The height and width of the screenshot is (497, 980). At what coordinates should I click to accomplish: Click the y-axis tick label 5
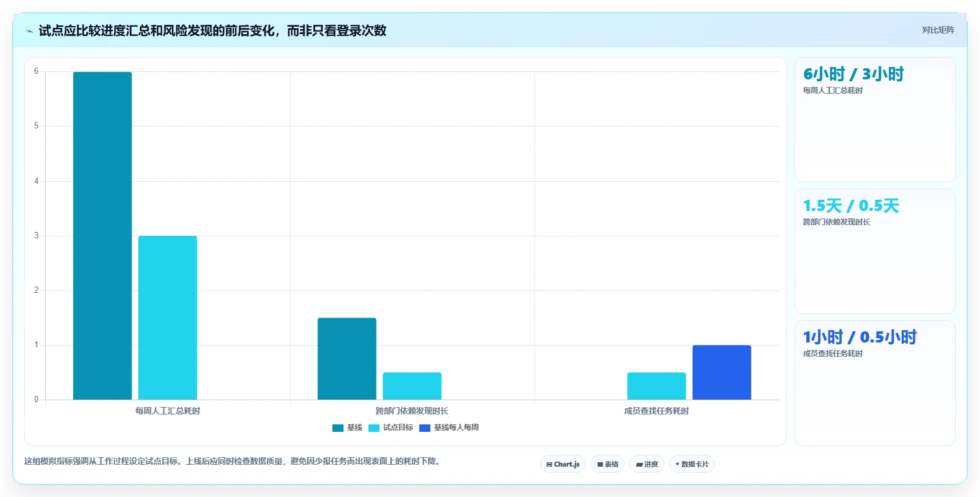(36, 126)
